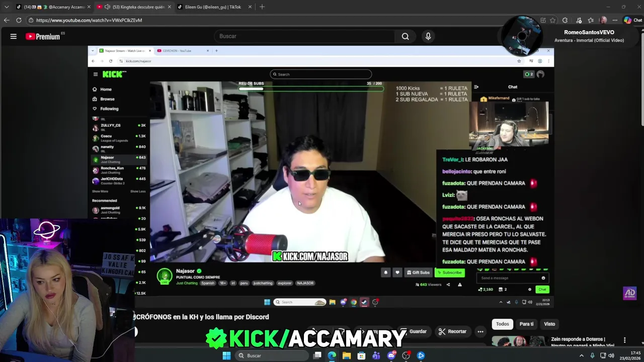Click Show More in Kick sidebar

tap(100, 192)
